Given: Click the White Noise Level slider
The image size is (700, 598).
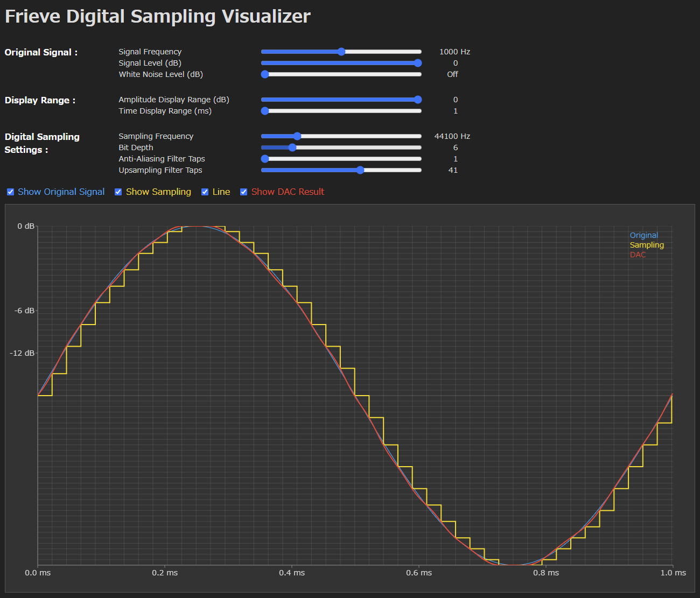Looking at the screenshot, I should click(265, 74).
